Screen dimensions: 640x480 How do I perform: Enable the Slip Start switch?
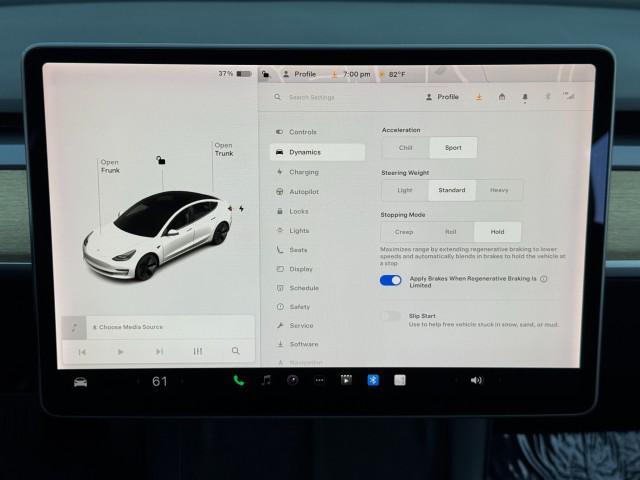(x=391, y=316)
